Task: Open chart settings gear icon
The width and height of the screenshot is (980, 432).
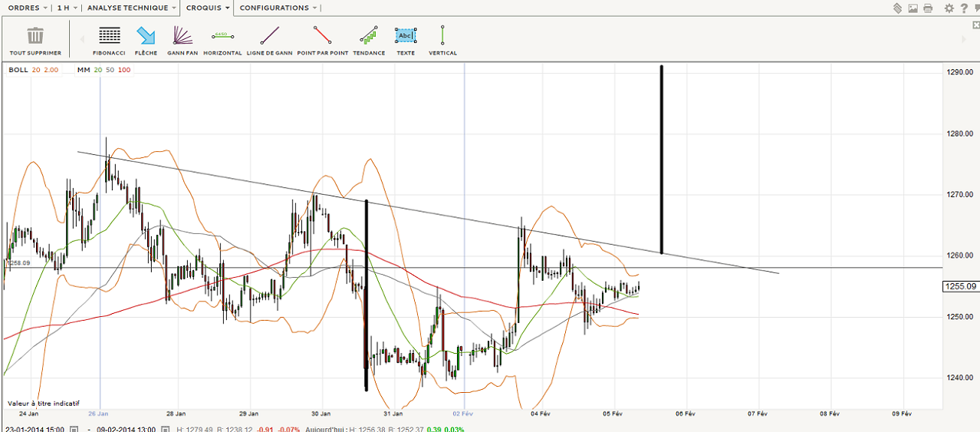Action: pyautogui.click(x=949, y=8)
